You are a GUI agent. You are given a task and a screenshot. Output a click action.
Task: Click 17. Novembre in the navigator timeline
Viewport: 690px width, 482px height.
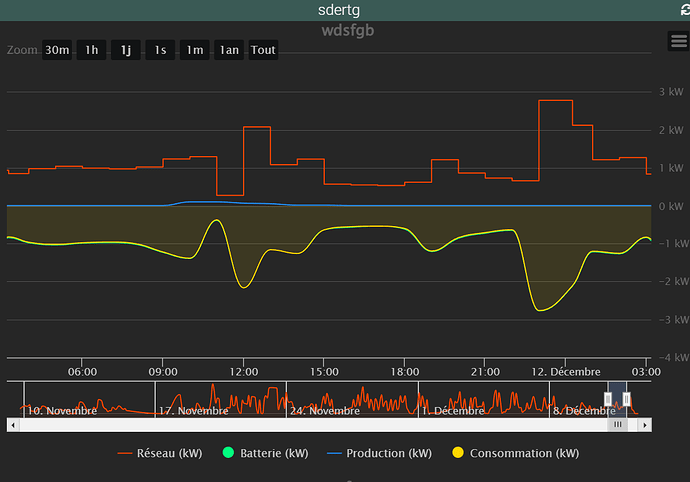194,410
